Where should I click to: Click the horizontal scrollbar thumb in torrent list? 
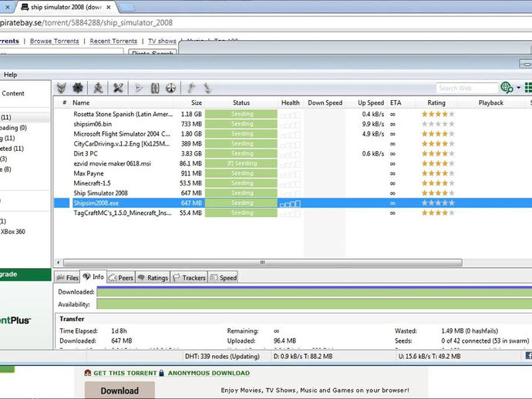263,263
